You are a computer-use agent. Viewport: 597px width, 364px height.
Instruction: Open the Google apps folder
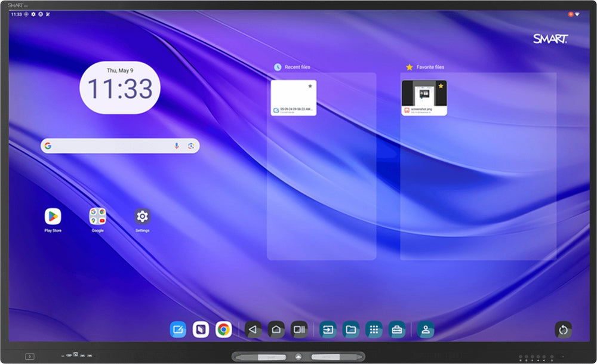pyautogui.click(x=97, y=216)
